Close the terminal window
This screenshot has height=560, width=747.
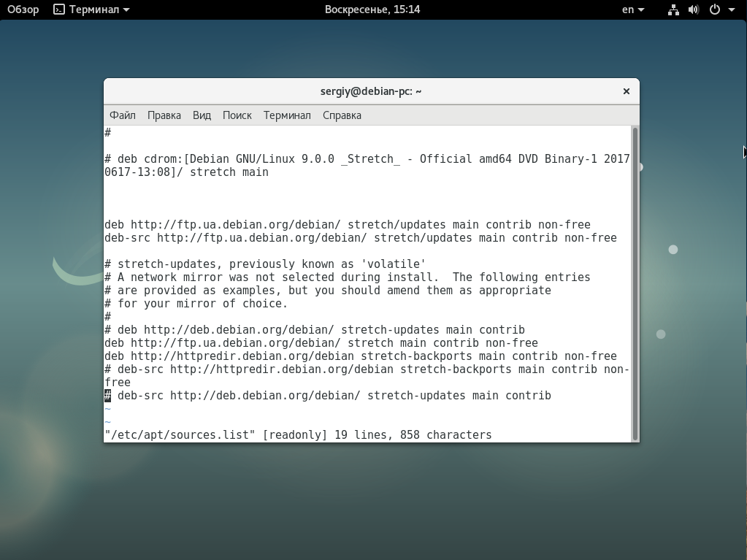click(x=626, y=91)
